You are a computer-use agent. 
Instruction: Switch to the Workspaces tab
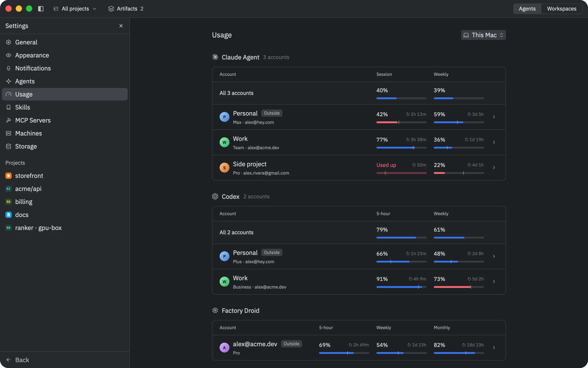(x=562, y=9)
